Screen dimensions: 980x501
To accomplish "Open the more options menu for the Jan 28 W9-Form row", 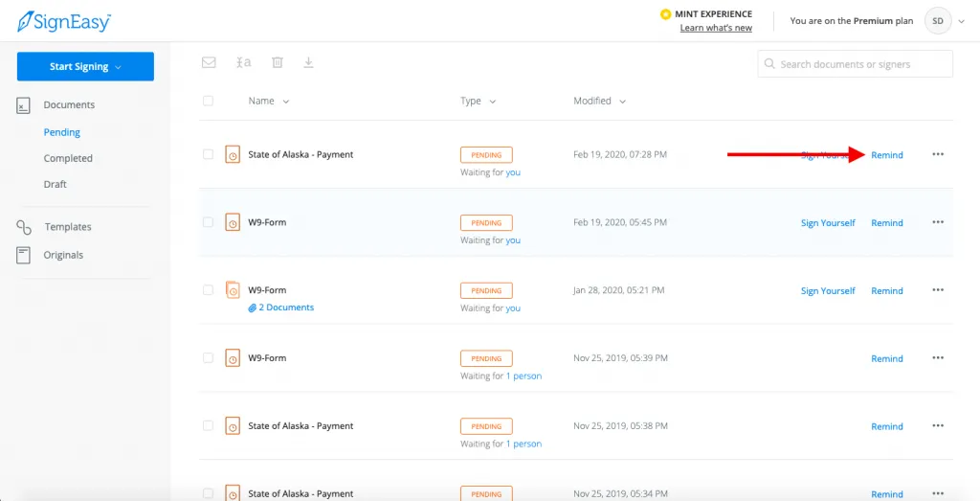I will (x=938, y=290).
